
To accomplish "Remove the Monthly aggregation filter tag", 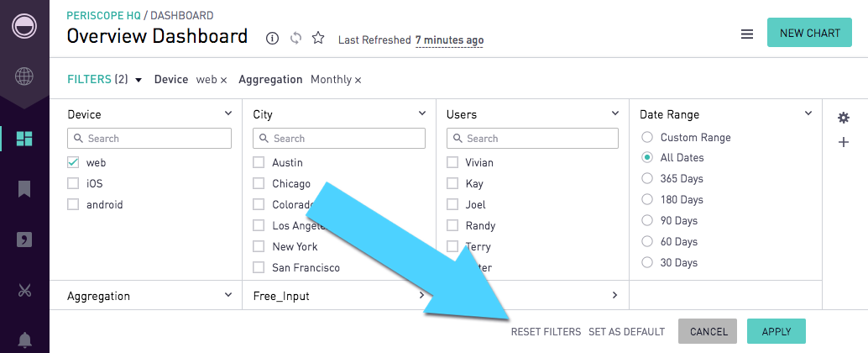I will [358, 81].
